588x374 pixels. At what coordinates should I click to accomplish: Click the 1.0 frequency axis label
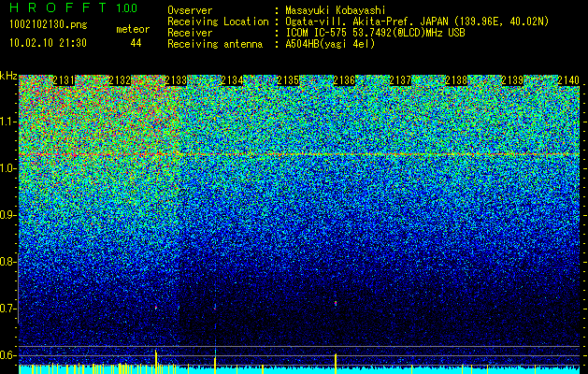pos(8,168)
